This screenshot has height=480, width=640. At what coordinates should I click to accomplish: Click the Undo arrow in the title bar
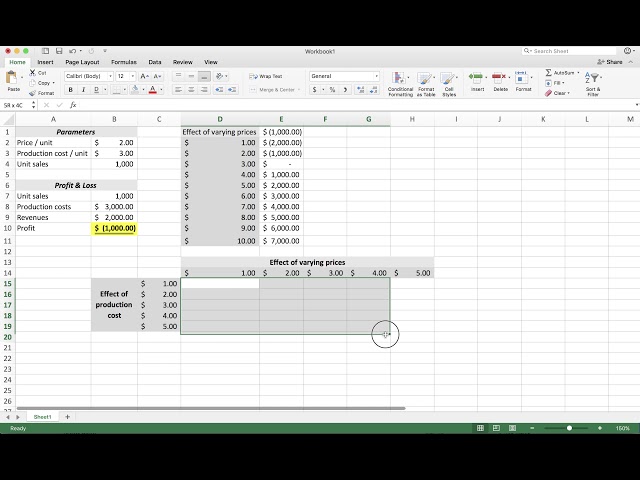pyautogui.click(x=73, y=51)
